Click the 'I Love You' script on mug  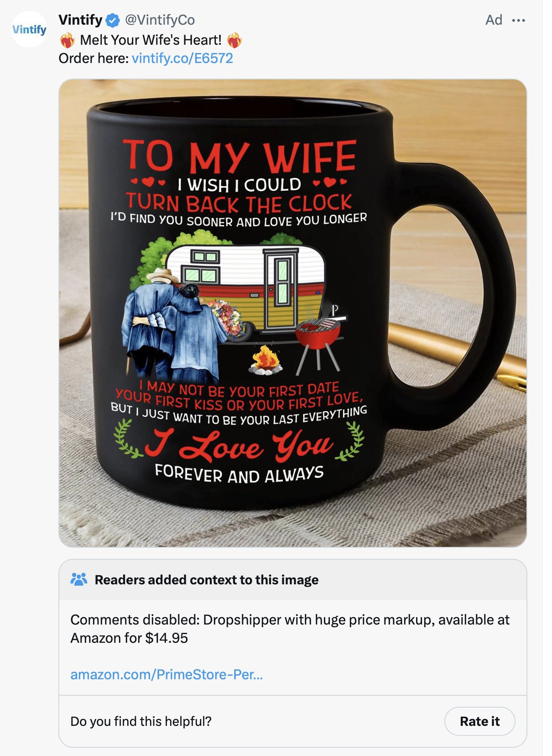tap(240, 445)
